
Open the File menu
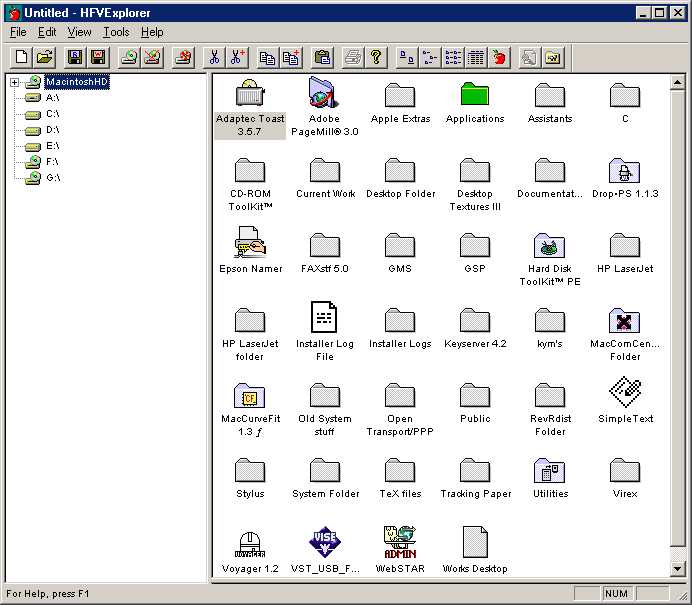(x=18, y=32)
